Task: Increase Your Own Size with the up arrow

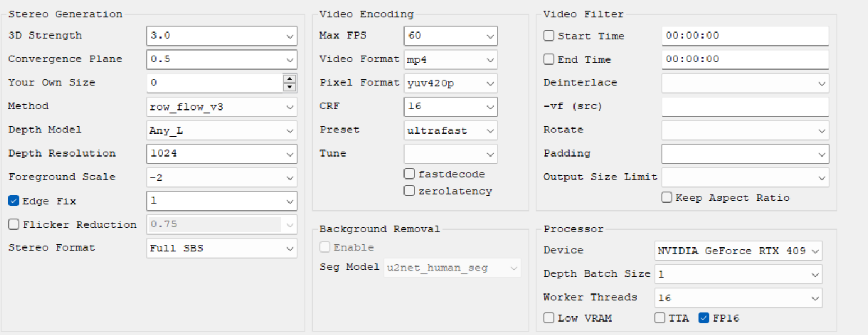Action: point(290,79)
